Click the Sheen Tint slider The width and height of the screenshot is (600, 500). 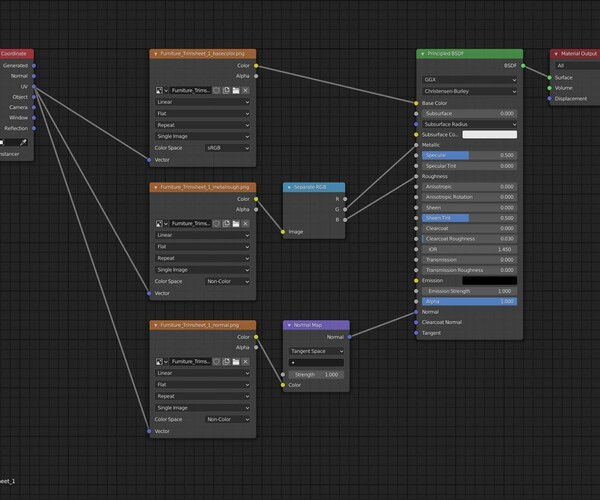point(470,218)
